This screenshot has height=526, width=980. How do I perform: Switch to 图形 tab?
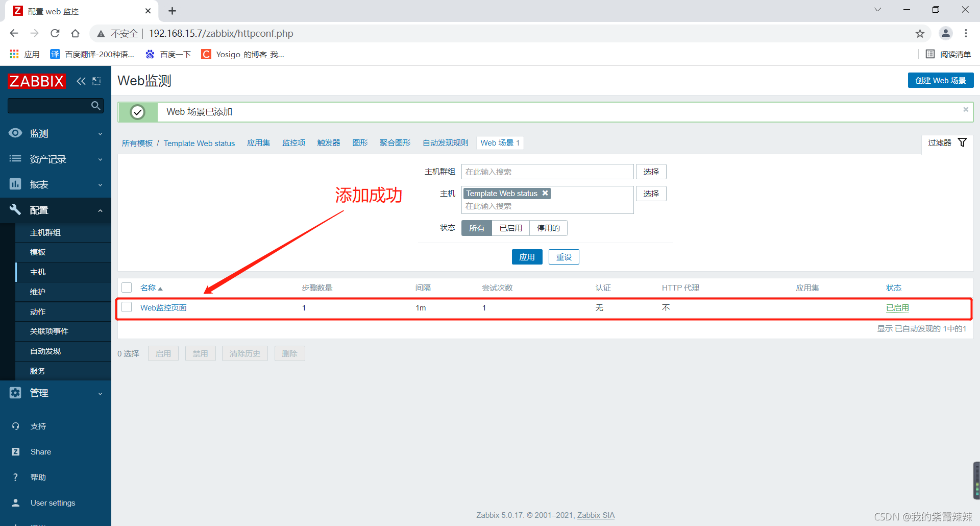click(x=360, y=143)
